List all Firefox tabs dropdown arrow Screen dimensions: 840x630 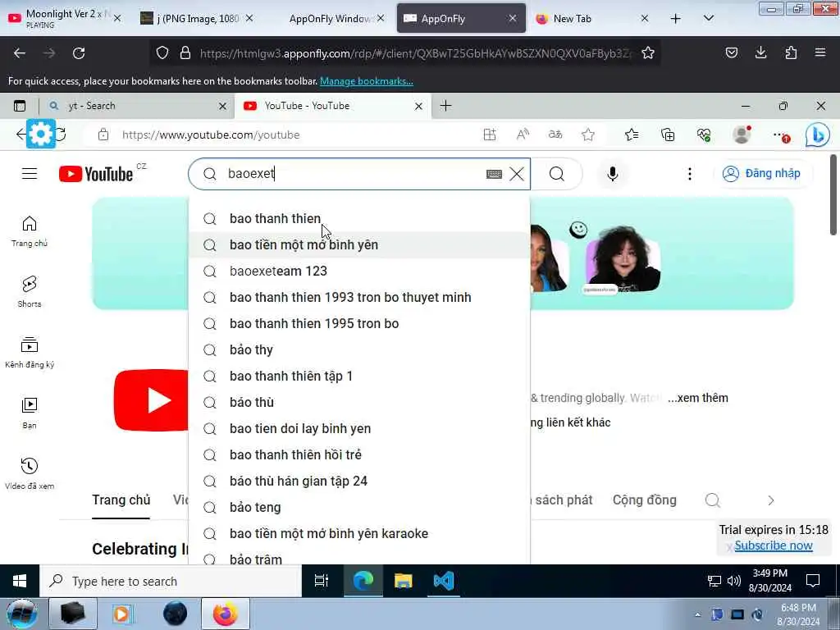click(x=708, y=18)
